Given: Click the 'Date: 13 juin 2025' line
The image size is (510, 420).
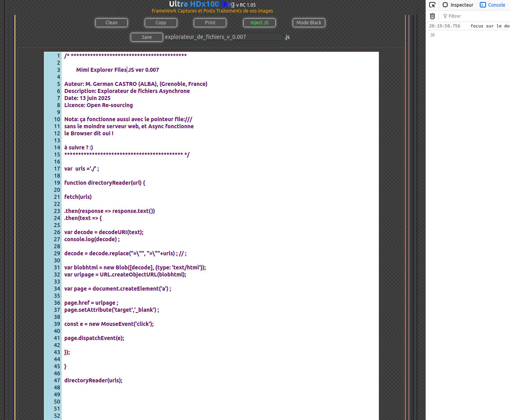Looking at the screenshot, I should [x=87, y=98].
